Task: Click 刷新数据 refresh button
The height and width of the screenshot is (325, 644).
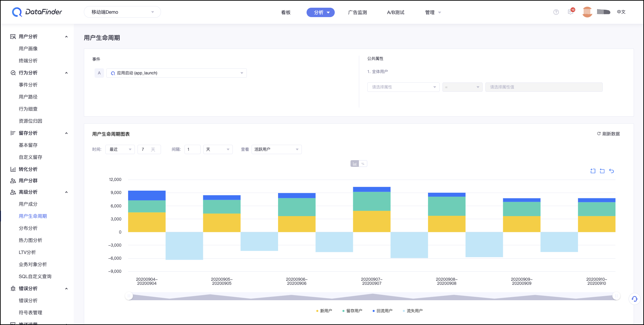Action: (608, 134)
